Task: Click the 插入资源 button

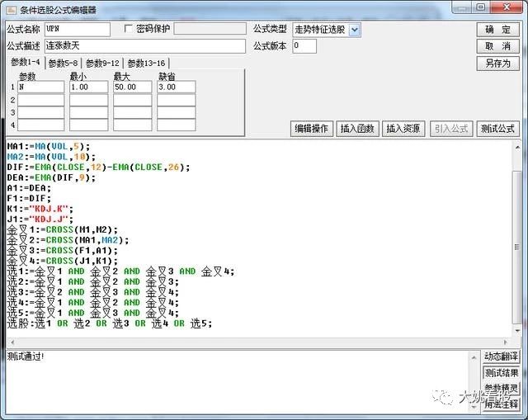Action: (403, 129)
